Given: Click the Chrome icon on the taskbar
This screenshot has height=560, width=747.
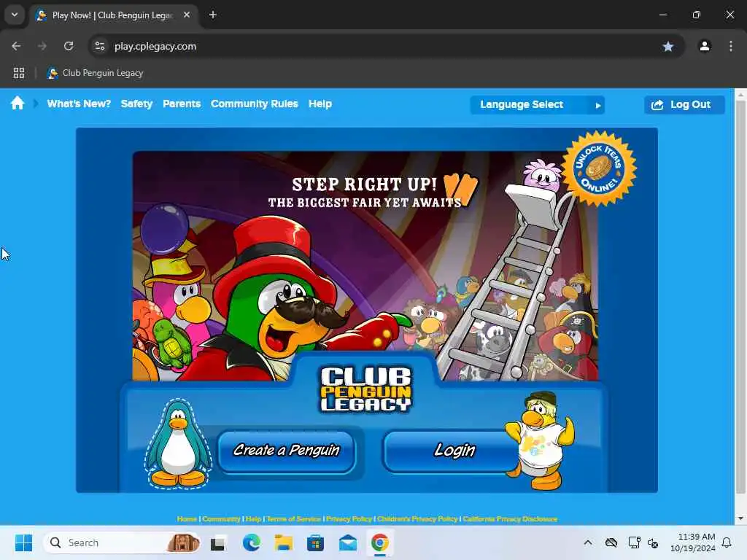Looking at the screenshot, I should 379,542.
